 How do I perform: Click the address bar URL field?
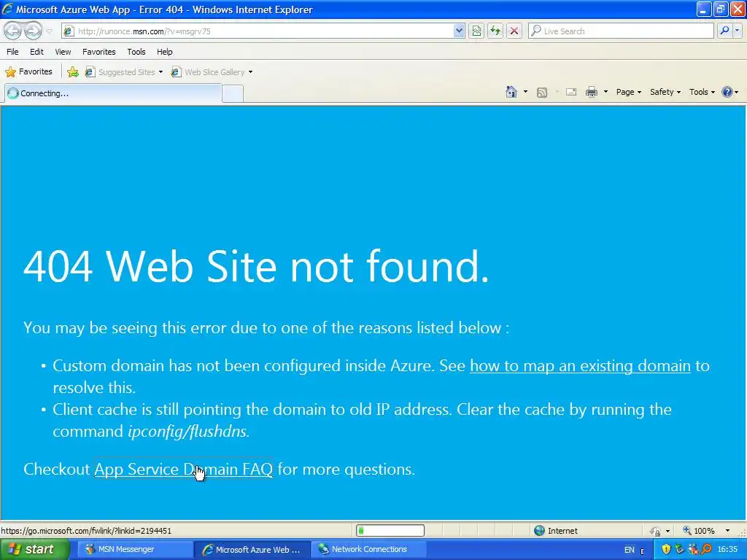(264, 31)
